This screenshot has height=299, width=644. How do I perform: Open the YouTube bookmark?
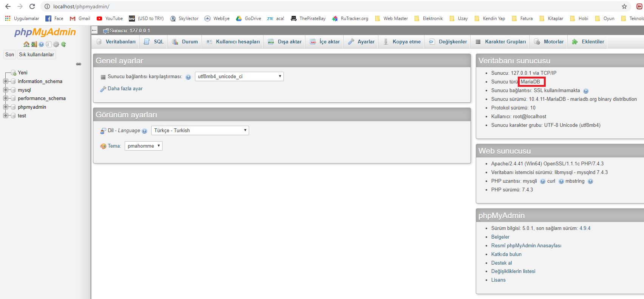click(110, 18)
